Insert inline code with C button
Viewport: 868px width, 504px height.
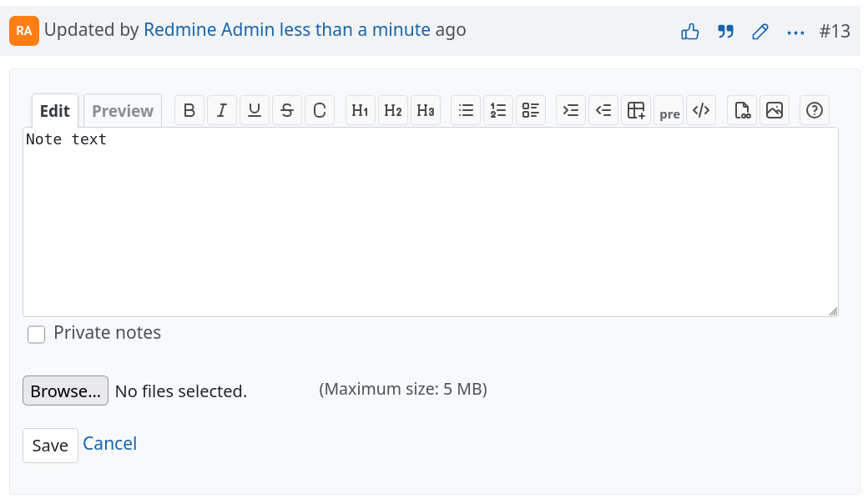click(320, 110)
